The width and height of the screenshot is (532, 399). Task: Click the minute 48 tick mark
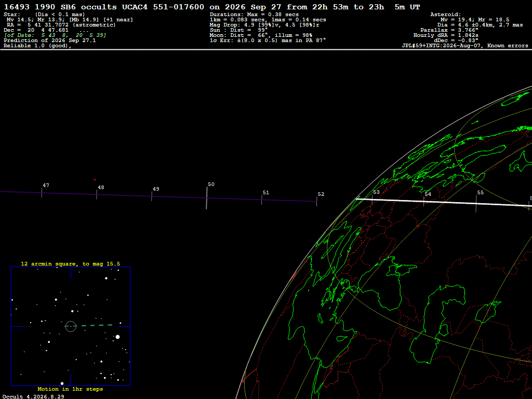(97, 195)
